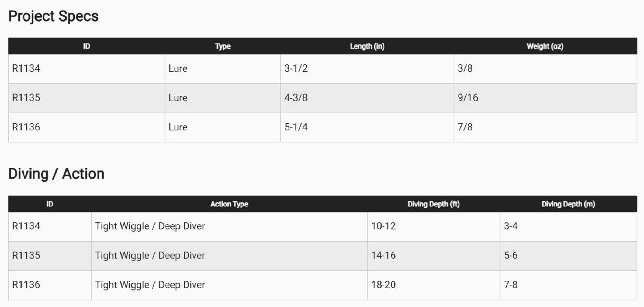Select the Diving Depth (m) header
Viewport: 644px width, 307px height.
pyautogui.click(x=568, y=204)
